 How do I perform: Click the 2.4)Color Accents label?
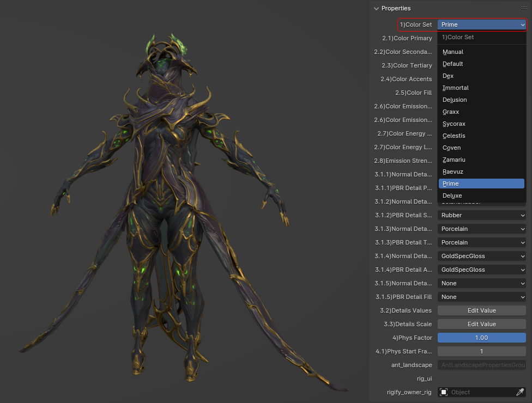[x=406, y=79]
